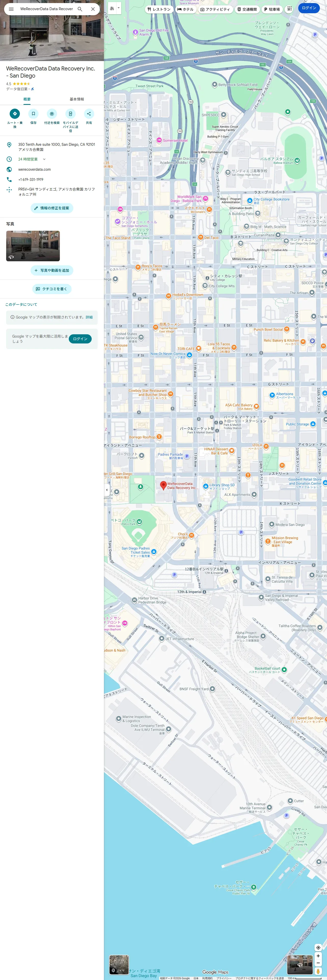Open the building photo thumbnail under 写真
Viewport: 327px width, 980px height.
point(33,246)
